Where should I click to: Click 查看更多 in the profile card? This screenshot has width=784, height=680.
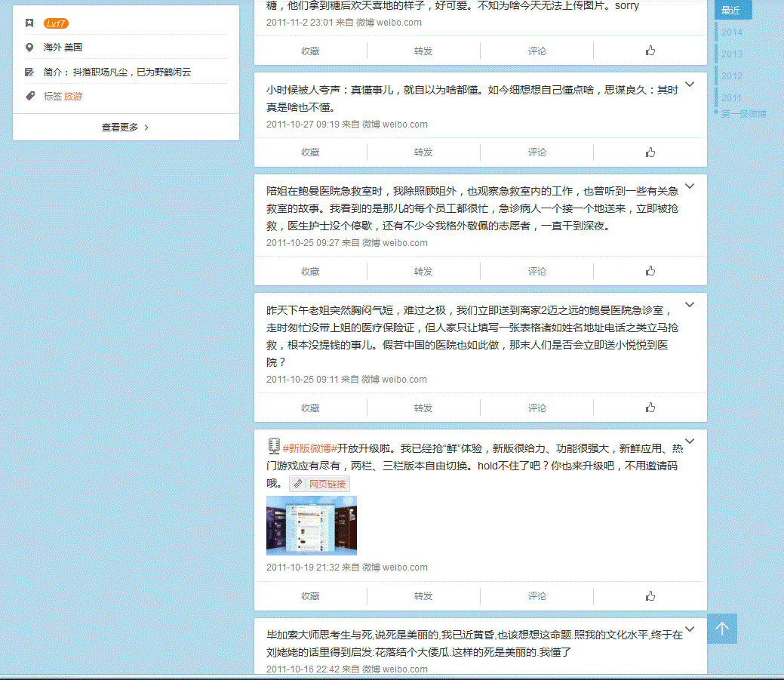pyautogui.click(x=125, y=128)
